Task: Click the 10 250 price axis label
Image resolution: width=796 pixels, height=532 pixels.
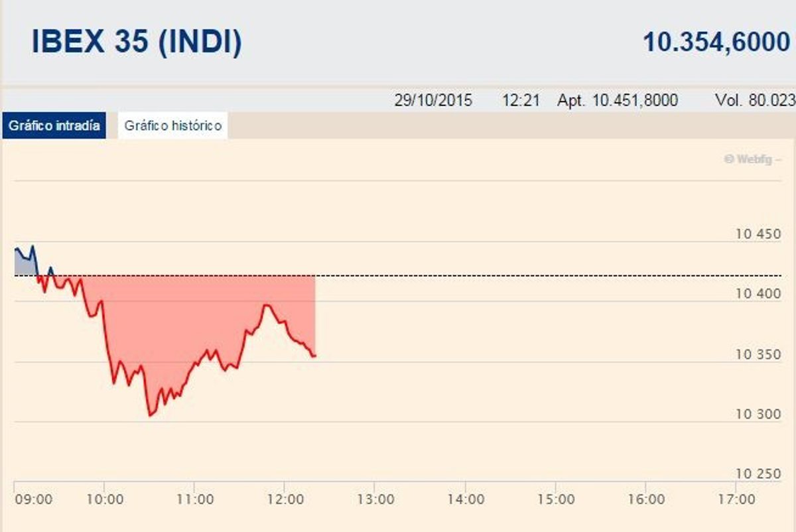Action: tap(758, 474)
